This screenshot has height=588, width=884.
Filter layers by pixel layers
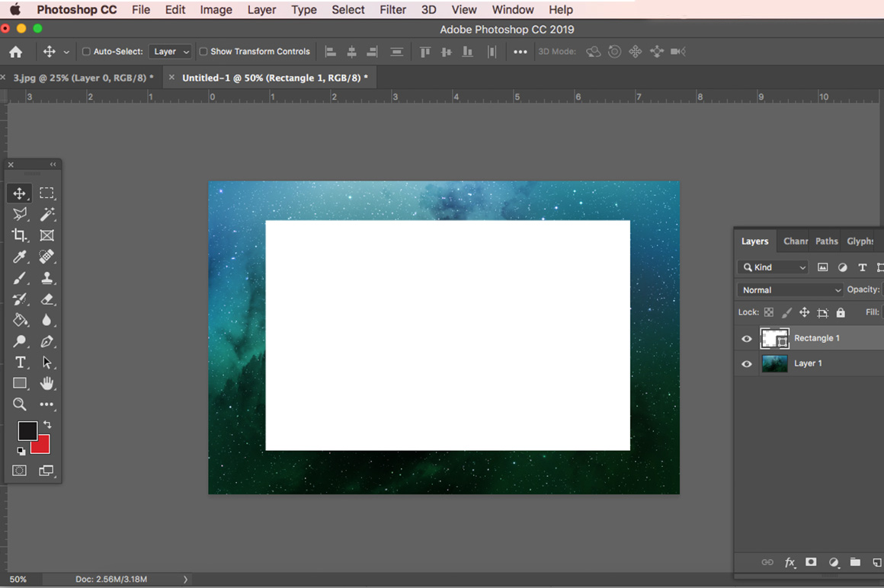tap(823, 267)
